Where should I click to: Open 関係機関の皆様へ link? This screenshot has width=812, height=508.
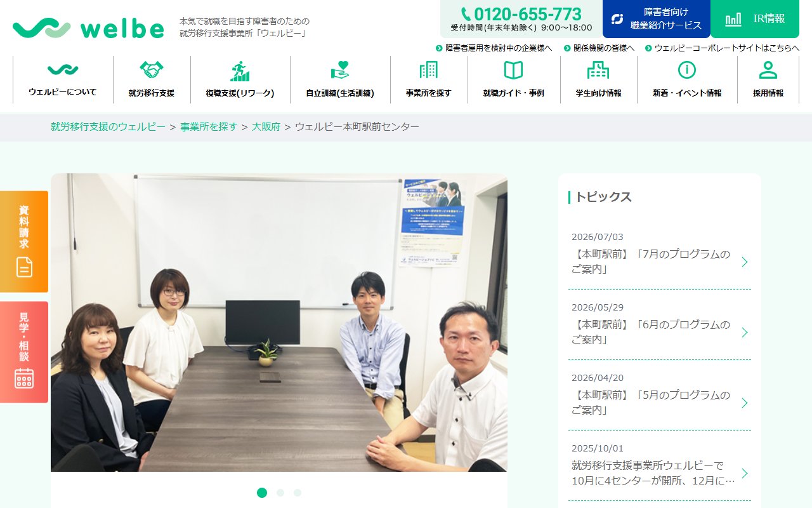click(x=604, y=48)
